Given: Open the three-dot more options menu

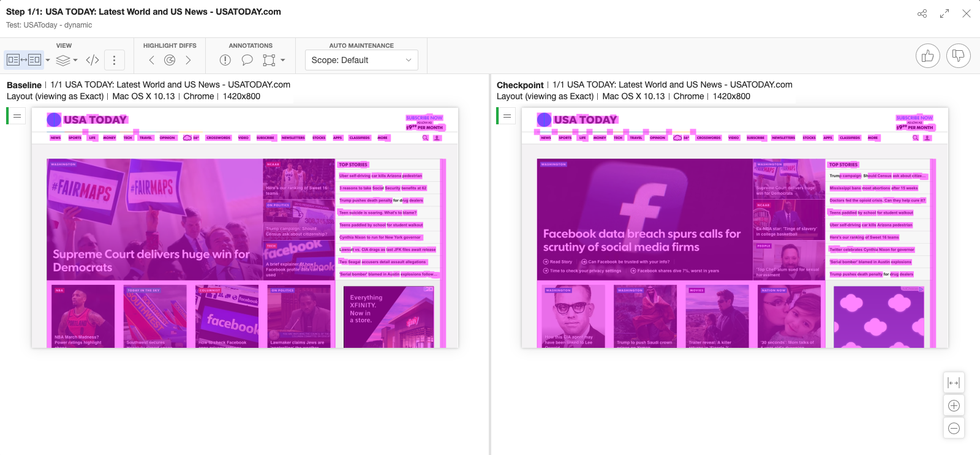Looking at the screenshot, I should [114, 60].
